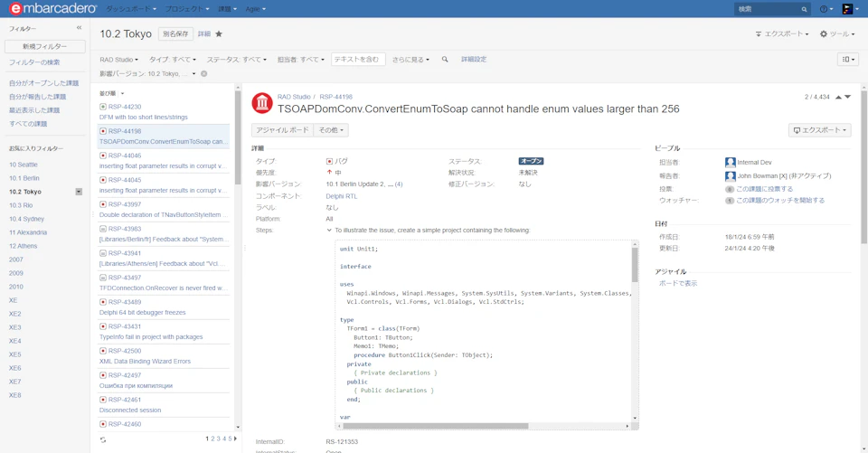Viewport: 868px width, 453px height.
Task: Open the 課題 menu
Action: 227,9
